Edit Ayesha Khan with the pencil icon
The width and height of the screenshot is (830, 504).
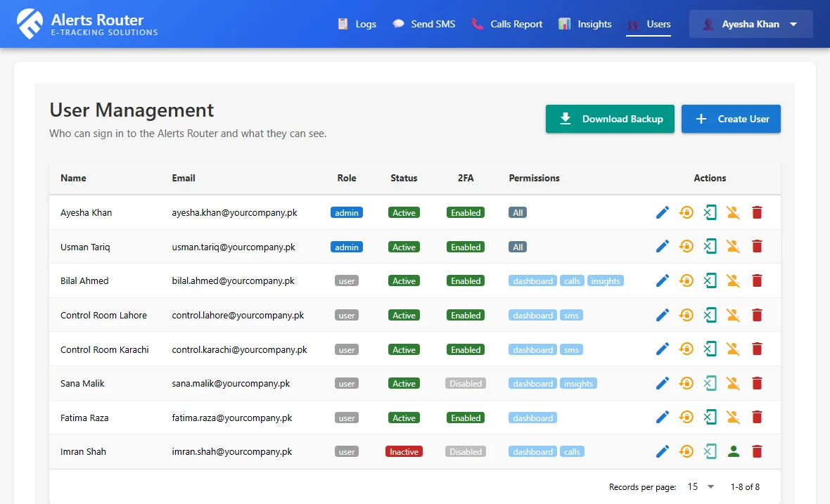click(662, 212)
